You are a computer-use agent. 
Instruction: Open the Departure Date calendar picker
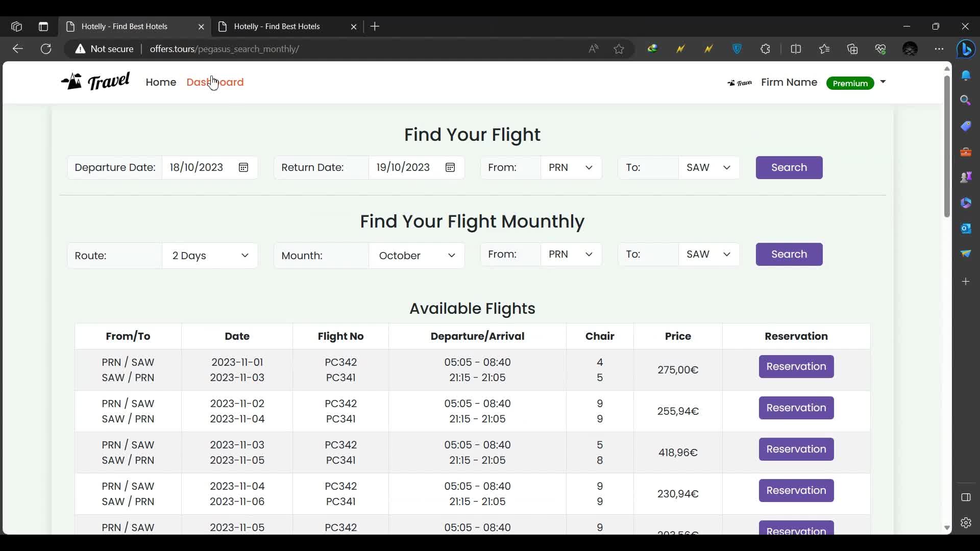(243, 168)
